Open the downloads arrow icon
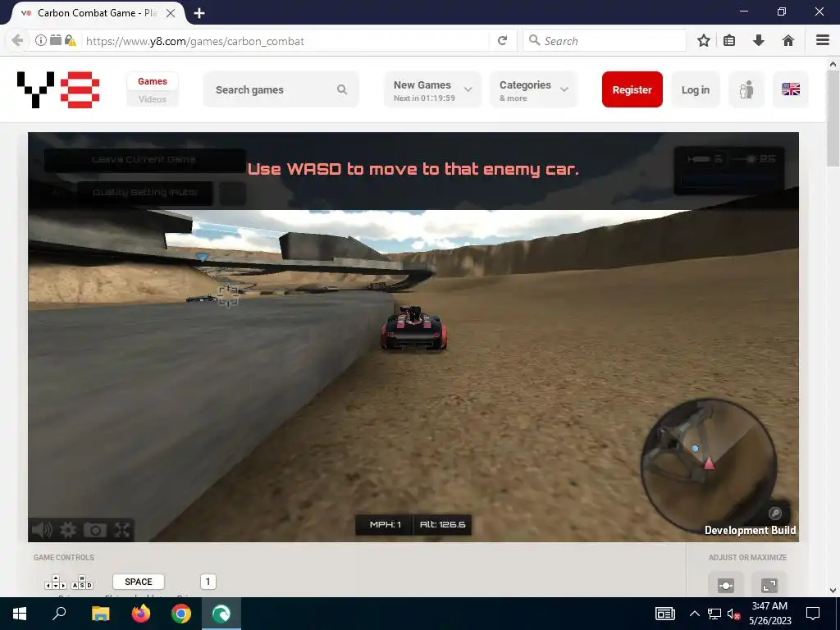The image size is (840, 630). tap(759, 41)
